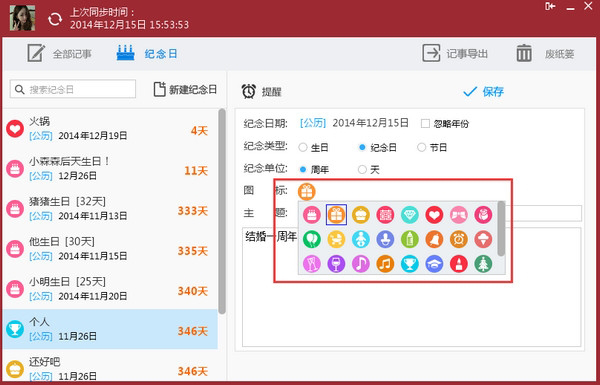Open the 小明生日 [25天] entry

point(110,289)
